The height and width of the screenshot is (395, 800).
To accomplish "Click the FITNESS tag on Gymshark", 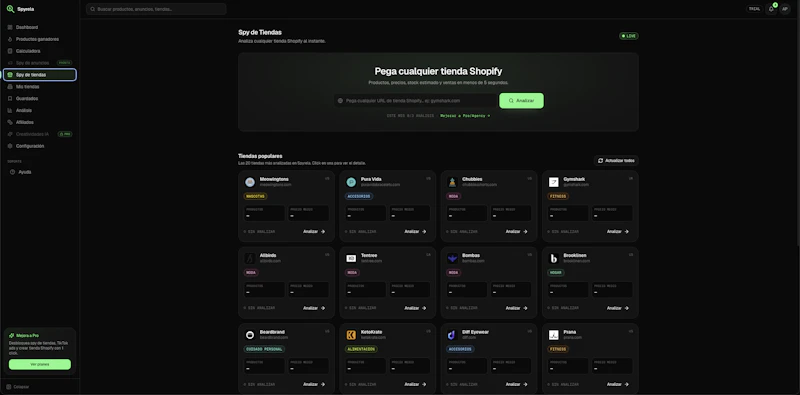I will tap(558, 196).
